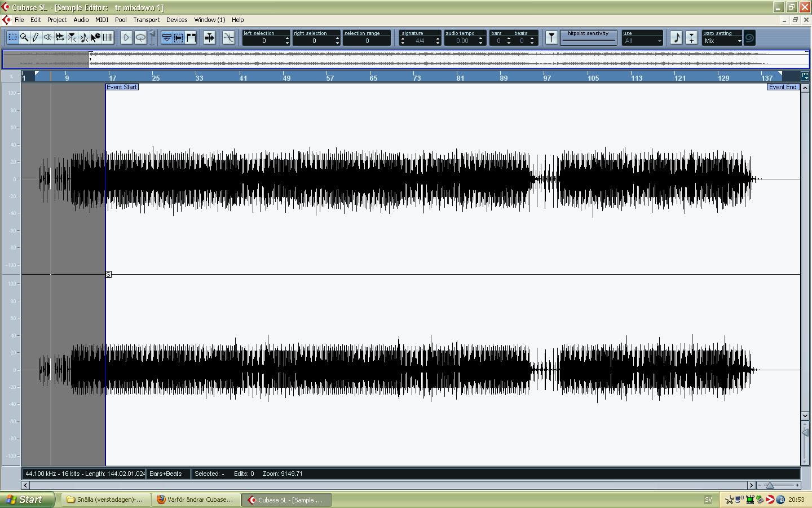Select the Zoom magnifier tool
This screenshot has width=812, height=508.
pyautogui.click(x=24, y=38)
